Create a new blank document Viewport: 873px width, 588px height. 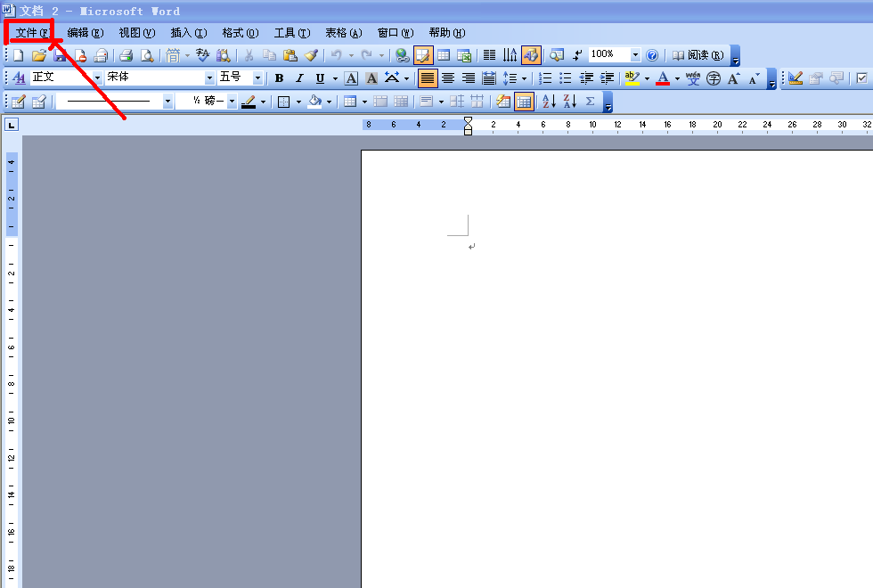[19, 55]
